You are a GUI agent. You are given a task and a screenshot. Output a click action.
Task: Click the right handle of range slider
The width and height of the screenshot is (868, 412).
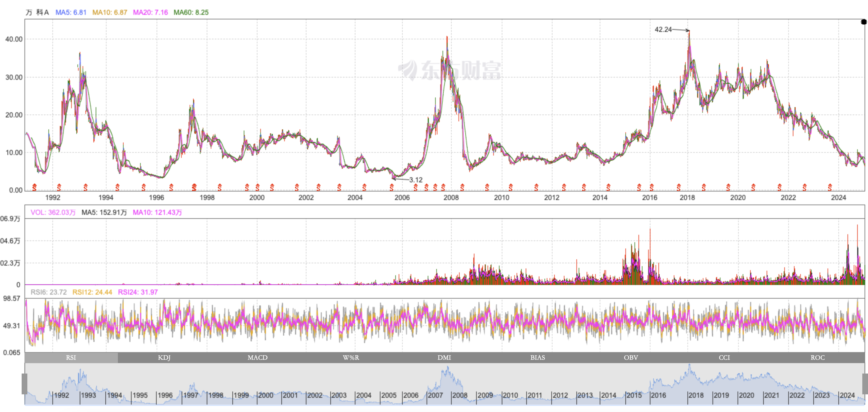click(x=865, y=384)
